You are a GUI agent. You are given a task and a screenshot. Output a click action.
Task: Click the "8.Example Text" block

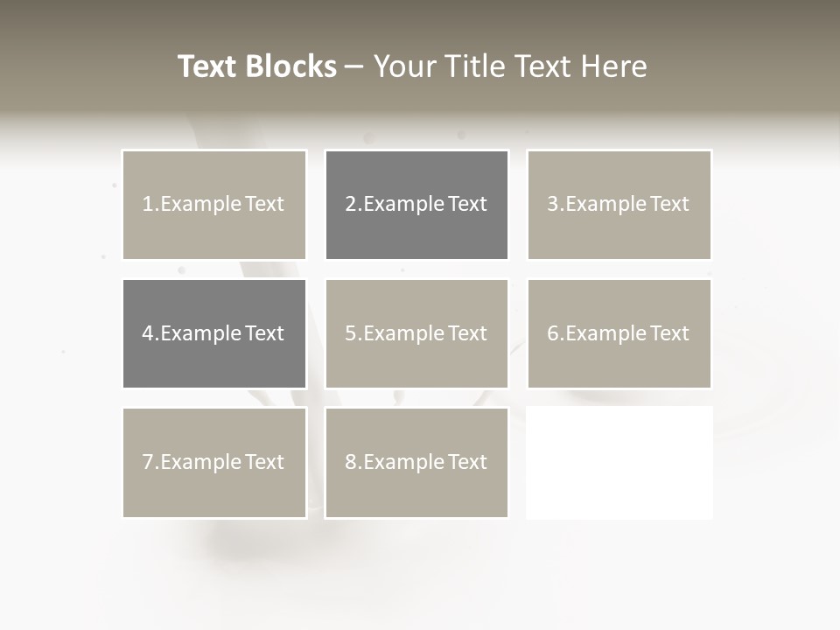(416, 462)
